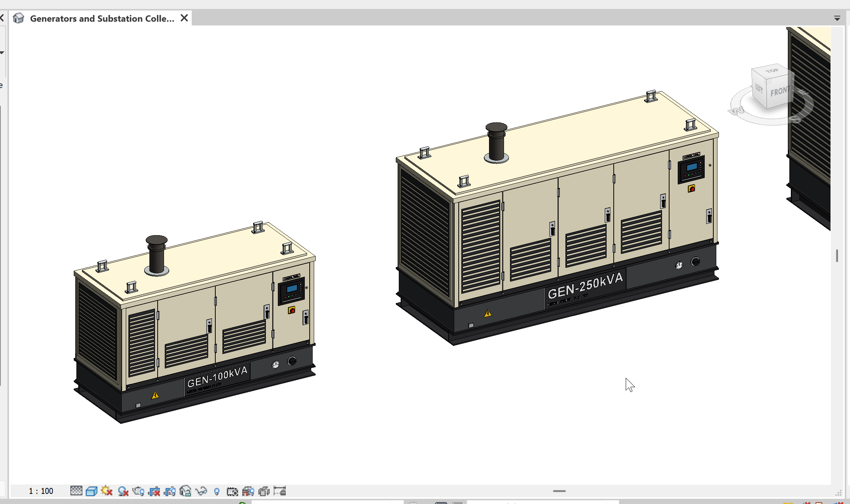Viewport: 850px width, 504px height.
Task: Open the 1 : 100 view scale
Action: pyautogui.click(x=41, y=491)
